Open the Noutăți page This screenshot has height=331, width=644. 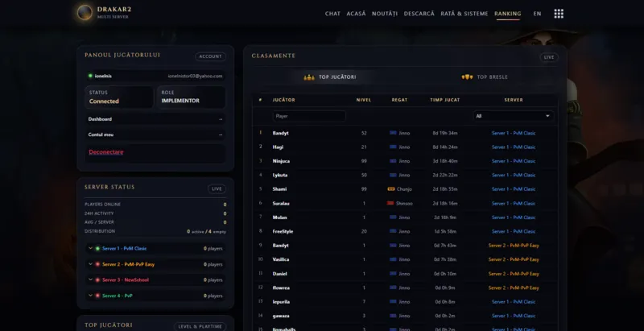[x=385, y=14]
